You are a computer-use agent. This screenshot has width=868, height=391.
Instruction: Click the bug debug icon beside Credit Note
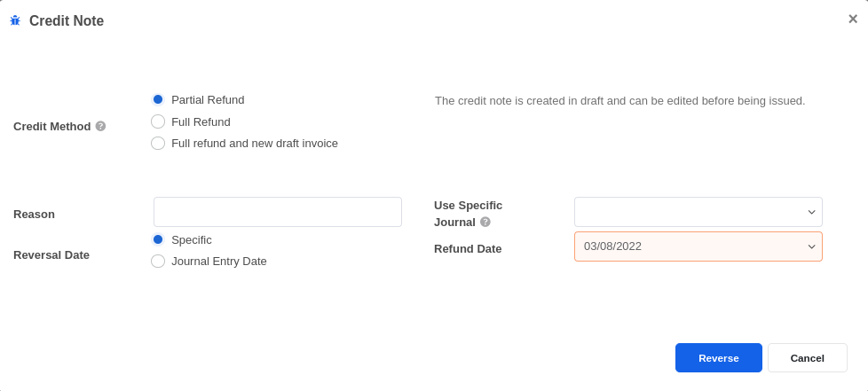pyautogui.click(x=15, y=20)
